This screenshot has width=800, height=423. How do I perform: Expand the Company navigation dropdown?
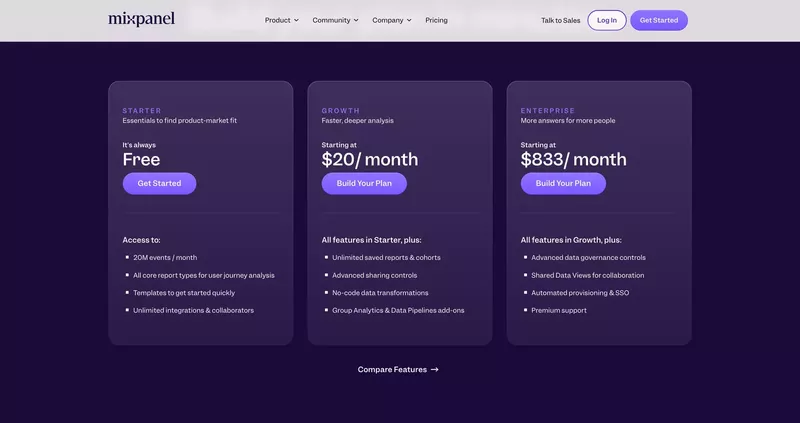[x=391, y=20]
